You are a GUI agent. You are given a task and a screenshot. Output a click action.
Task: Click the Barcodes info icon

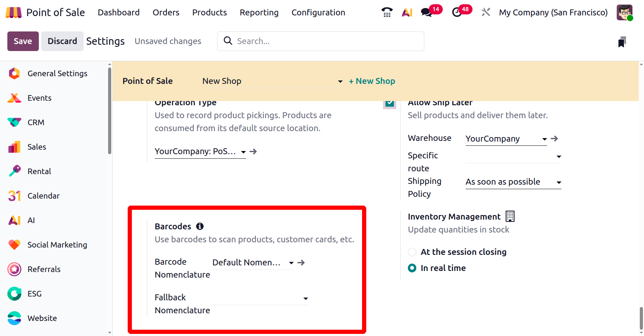pyautogui.click(x=200, y=227)
